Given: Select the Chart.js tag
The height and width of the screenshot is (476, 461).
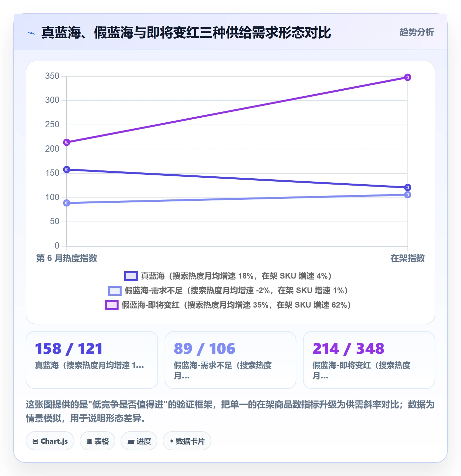Looking at the screenshot, I should coord(50,441).
